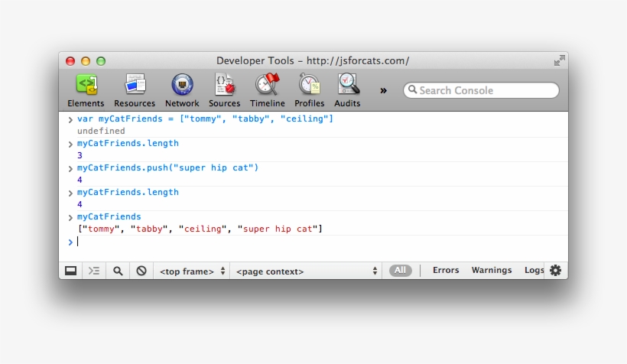The image size is (627, 364).
Task: Hide the console drawer icon
Action: click(94, 271)
